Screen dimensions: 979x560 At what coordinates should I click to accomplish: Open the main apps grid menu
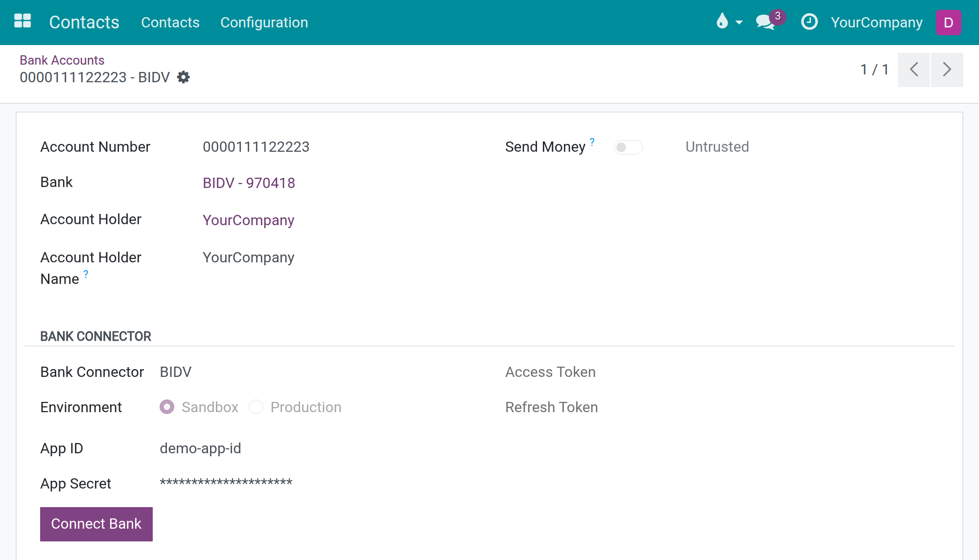point(23,22)
